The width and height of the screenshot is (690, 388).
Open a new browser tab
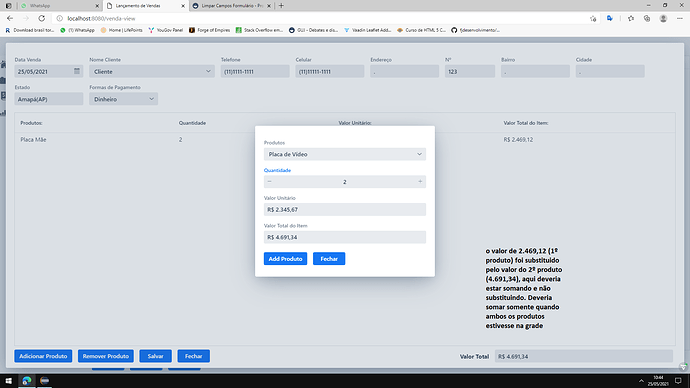(x=281, y=6)
